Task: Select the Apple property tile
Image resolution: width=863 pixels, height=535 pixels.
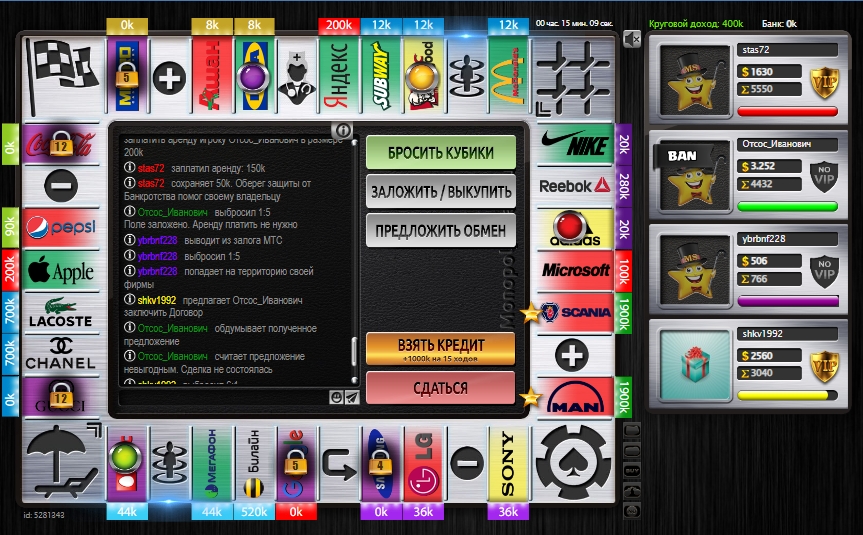Action: pyautogui.click(x=59, y=268)
